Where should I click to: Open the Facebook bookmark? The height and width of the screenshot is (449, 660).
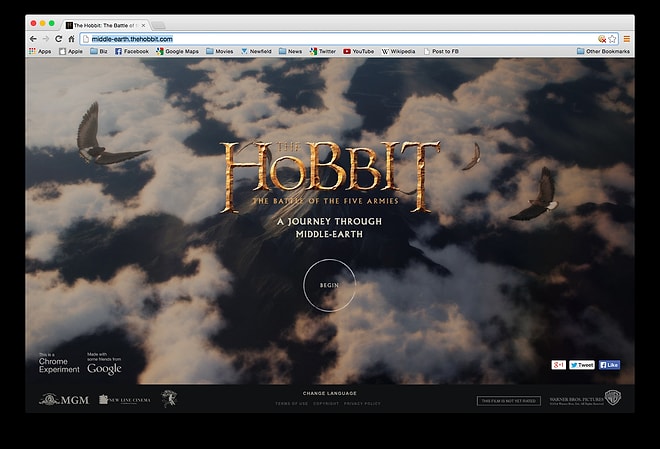pyautogui.click(x=132, y=51)
